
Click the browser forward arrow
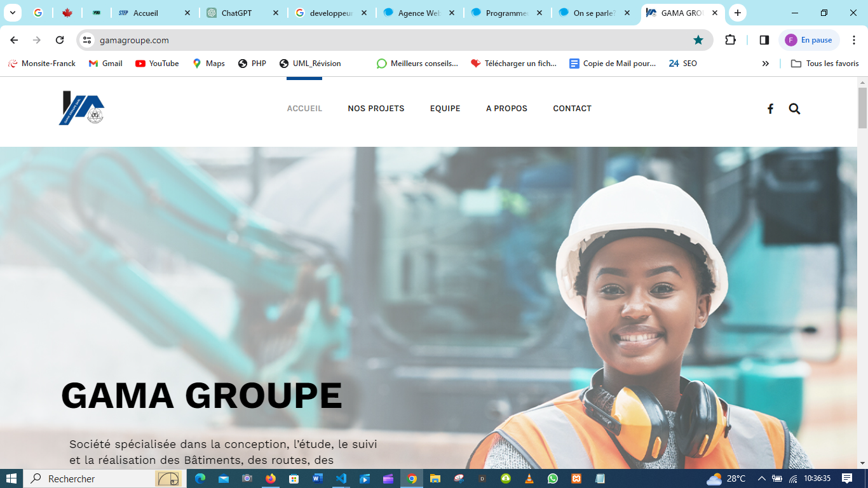[37, 40]
